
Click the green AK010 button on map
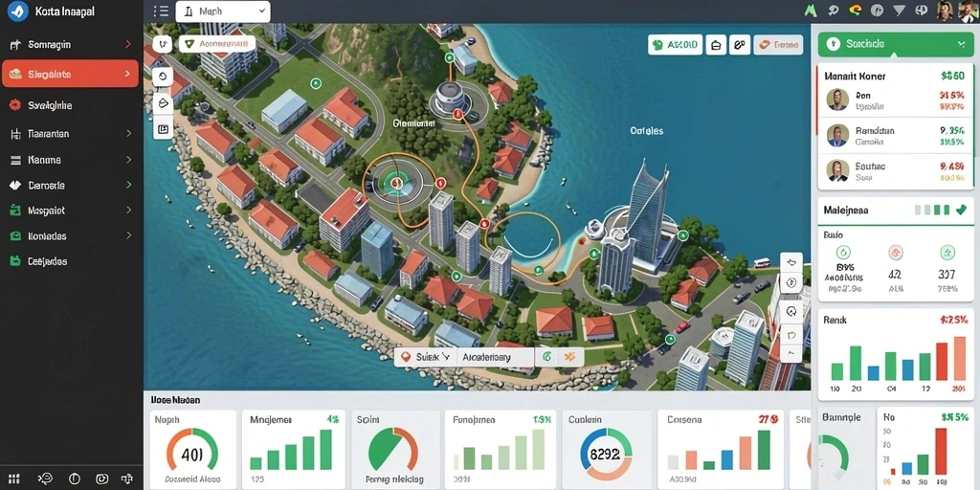675,45
